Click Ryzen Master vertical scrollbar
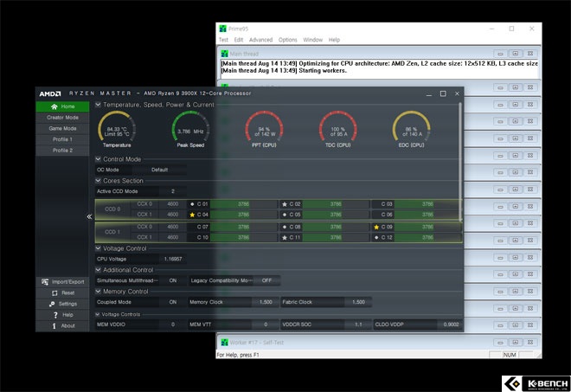The image size is (571, 392). tap(460, 162)
